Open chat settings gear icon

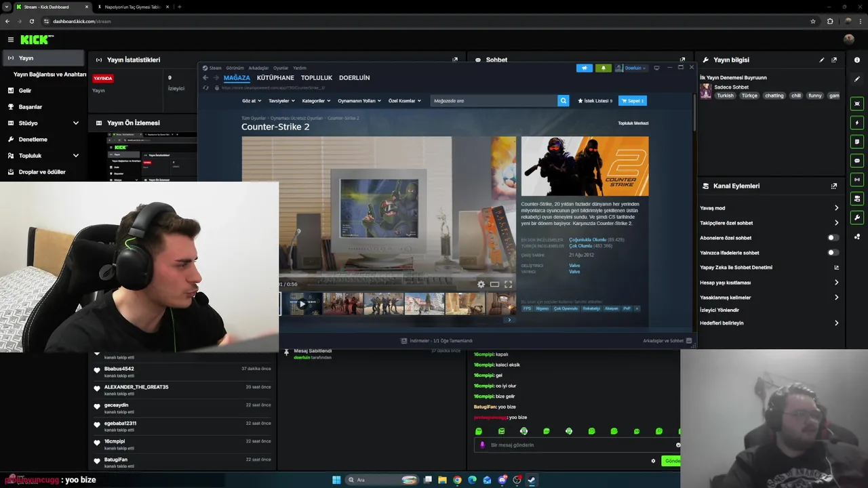pyautogui.click(x=653, y=461)
